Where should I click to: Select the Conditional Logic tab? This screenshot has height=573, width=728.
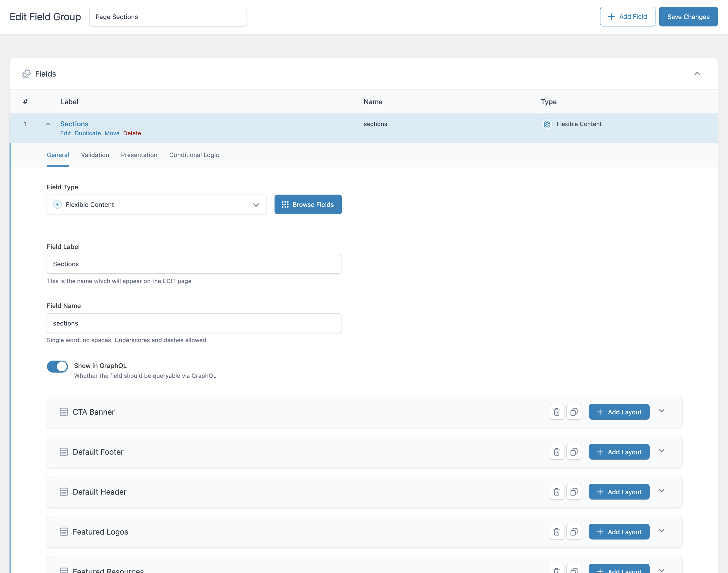[194, 155]
